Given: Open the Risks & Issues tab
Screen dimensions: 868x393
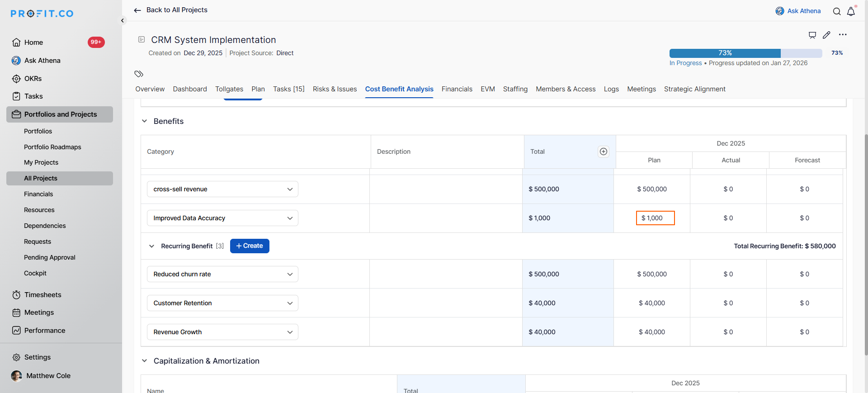Looking at the screenshot, I should pyautogui.click(x=335, y=89).
